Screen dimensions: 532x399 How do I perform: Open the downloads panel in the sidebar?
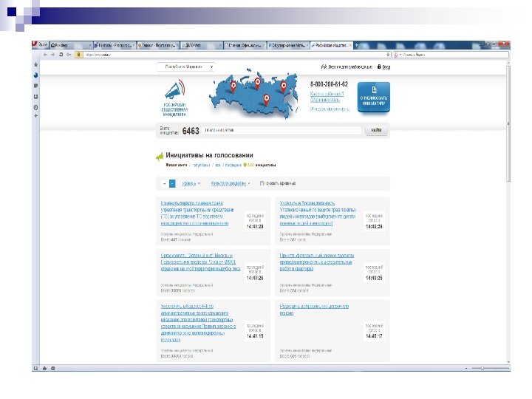point(35,97)
